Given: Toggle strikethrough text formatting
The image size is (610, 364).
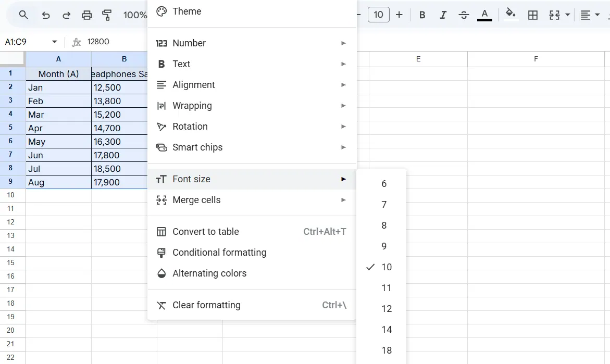Looking at the screenshot, I should (x=464, y=15).
